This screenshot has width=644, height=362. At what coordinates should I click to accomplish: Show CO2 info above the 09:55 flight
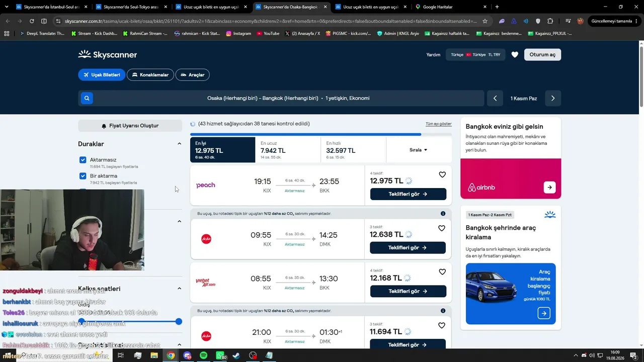[443, 214]
